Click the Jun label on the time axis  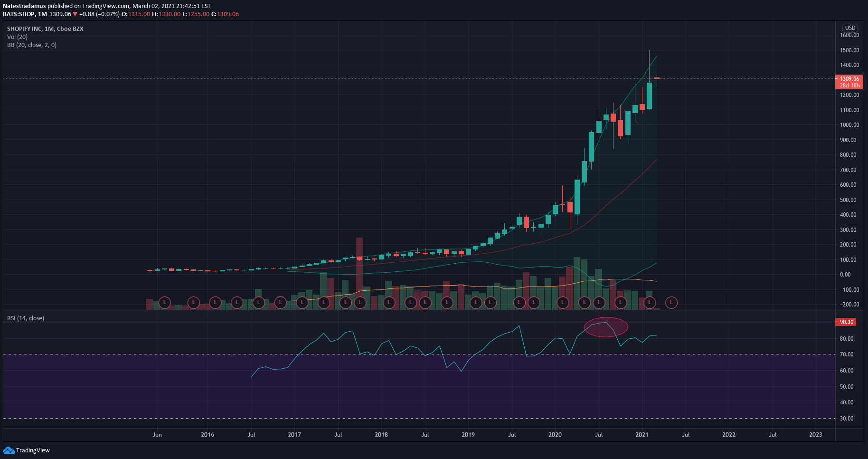[157, 434]
